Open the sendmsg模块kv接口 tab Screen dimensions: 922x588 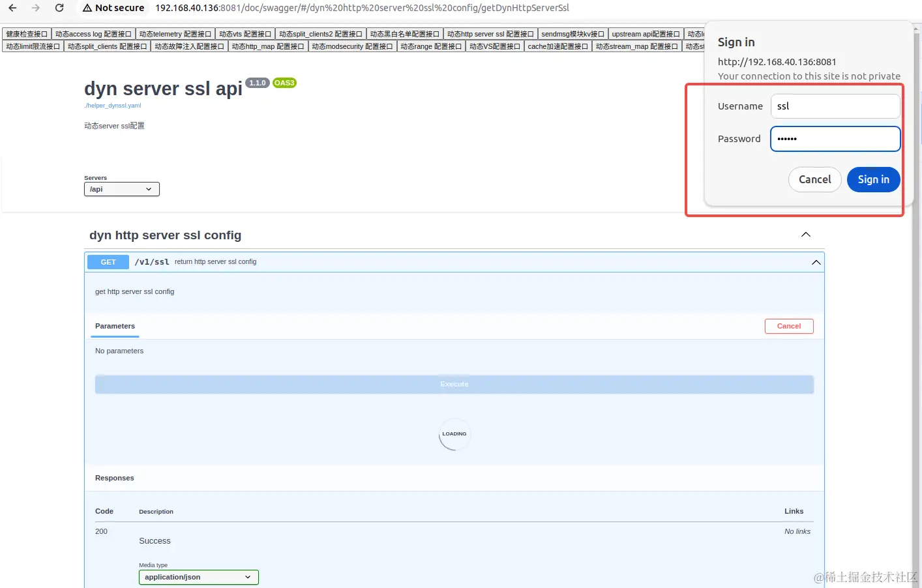point(573,34)
